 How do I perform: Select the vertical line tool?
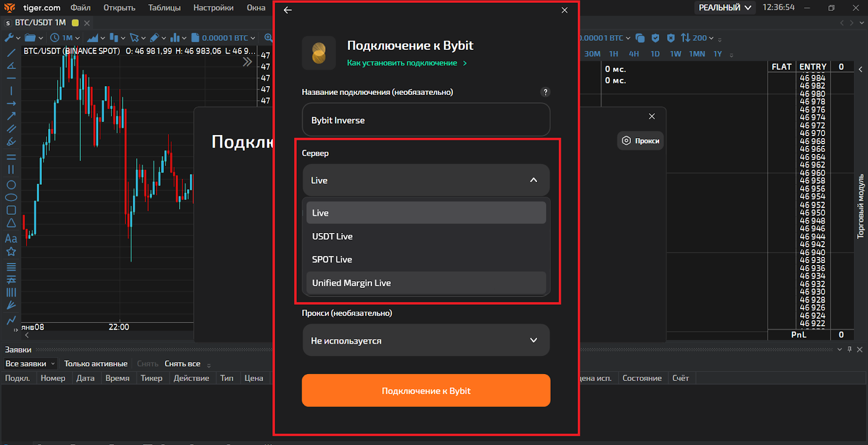11,91
